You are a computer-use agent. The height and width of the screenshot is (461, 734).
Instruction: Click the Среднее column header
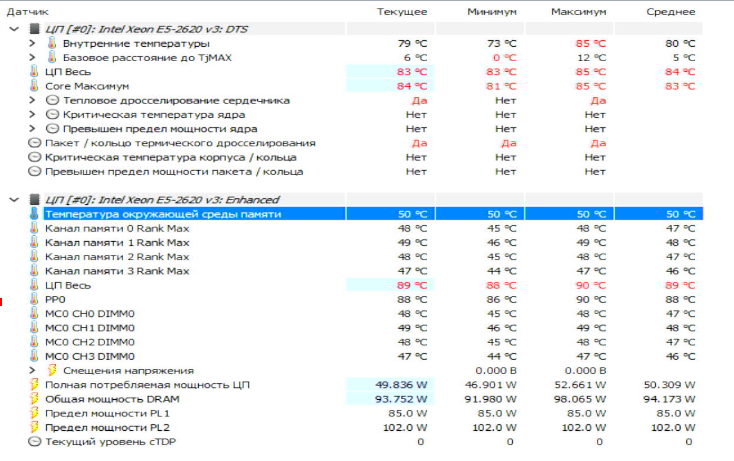[671, 12]
